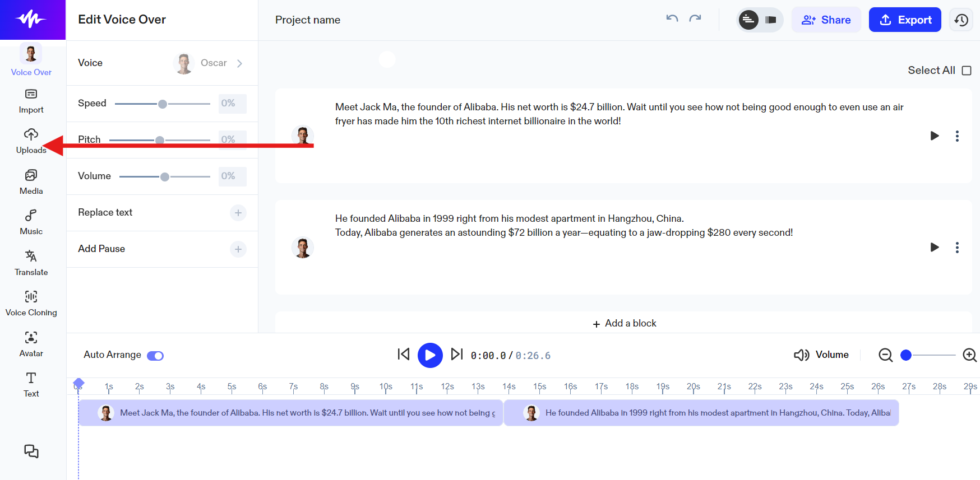The image size is (980, 480).
Task: Click the timeline playhead marker
Action: (x=78, y=384)
